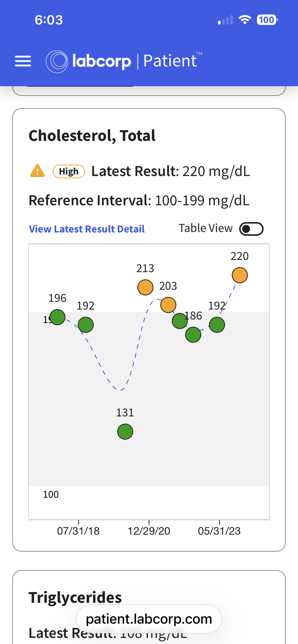The image size is (298, 644).
Task: Click the orange warning triangle icon
Action: click(x=37, y=171)
